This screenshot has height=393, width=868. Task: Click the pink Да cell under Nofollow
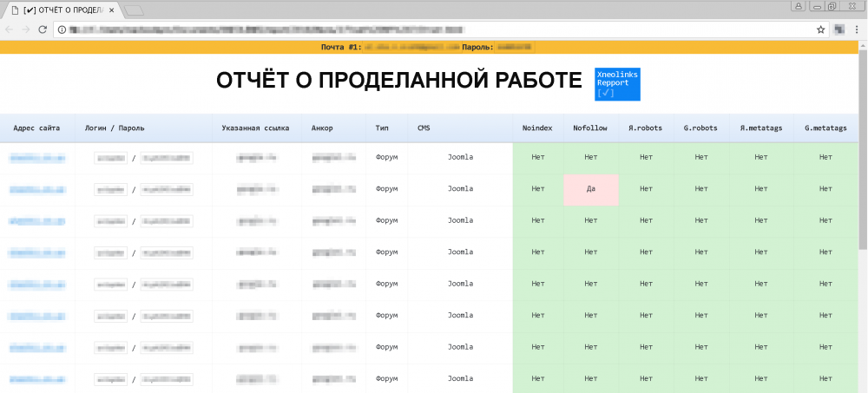point(590,190)
